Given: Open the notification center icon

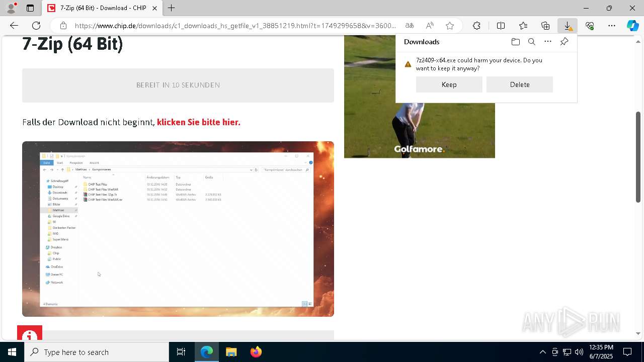Looking at the screenshot, I should (x=628, y=352).
